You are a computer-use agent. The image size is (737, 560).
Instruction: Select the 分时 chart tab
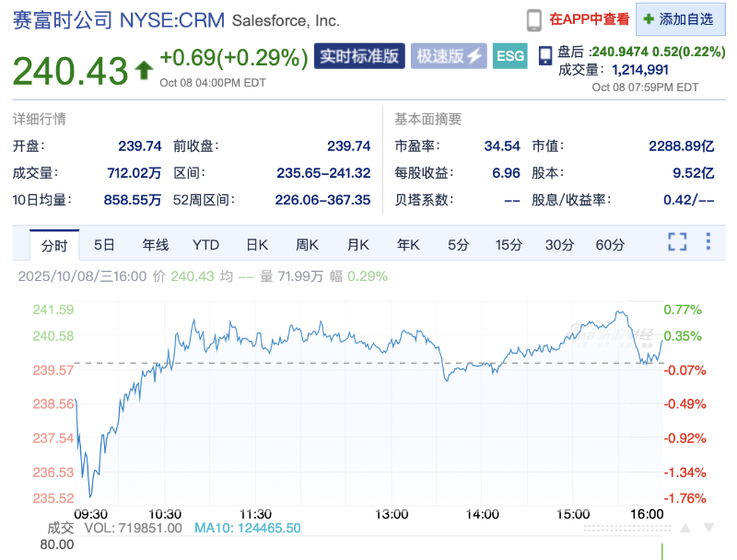54,245
